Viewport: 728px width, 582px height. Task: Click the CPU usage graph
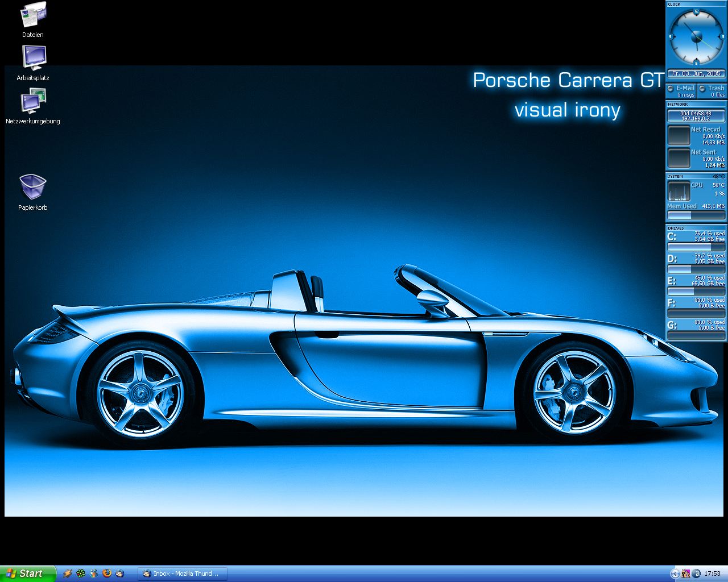click(679, 191)
